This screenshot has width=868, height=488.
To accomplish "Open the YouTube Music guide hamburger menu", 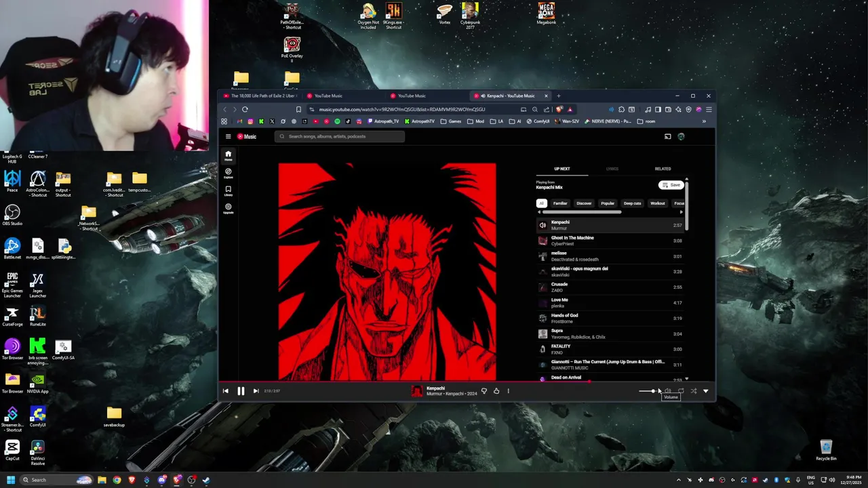I will click(x=229, y=137).
